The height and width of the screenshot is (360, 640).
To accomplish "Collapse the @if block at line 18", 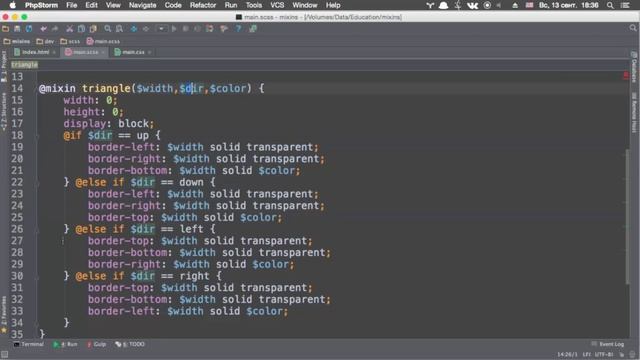I will (37, 136).
